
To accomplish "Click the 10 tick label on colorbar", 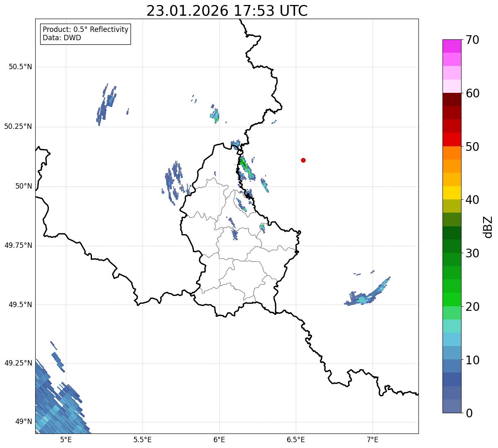I will (x=472, y=360).
